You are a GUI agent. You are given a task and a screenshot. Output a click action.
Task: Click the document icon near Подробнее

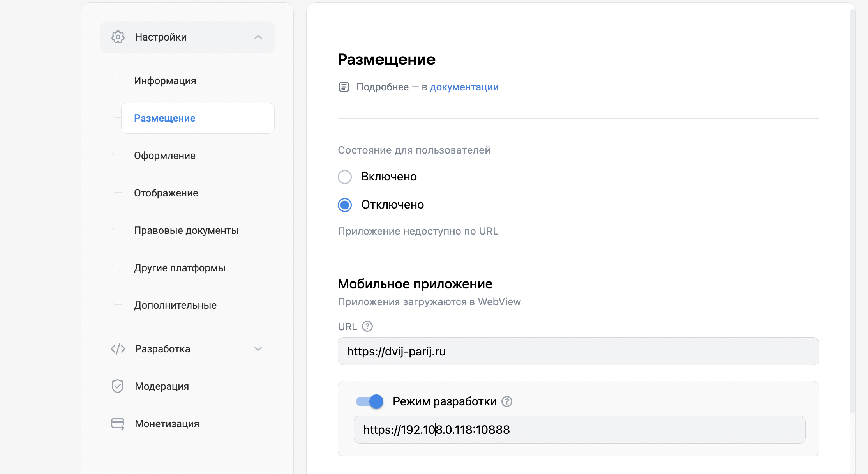coord(344,87)
